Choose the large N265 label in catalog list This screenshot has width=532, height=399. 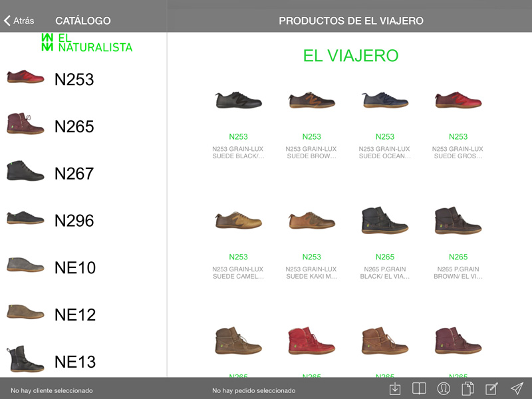(x=74, y=126)
